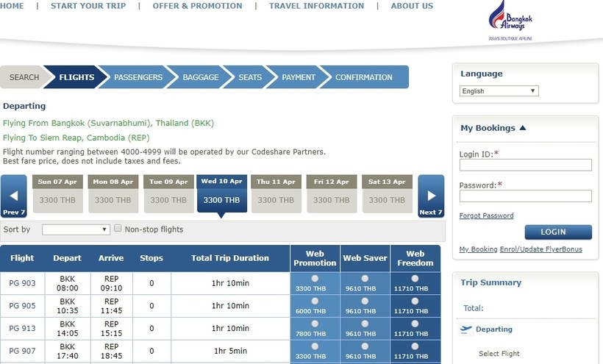Open Offer & Promotion menu
Screen dimensions: 603x364
click(197, 6)
